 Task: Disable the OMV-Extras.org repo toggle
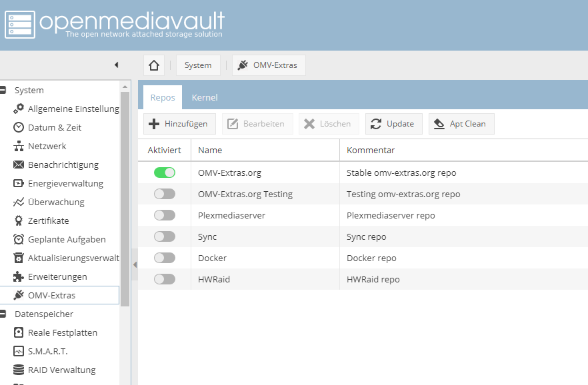(x=165, y=173)
